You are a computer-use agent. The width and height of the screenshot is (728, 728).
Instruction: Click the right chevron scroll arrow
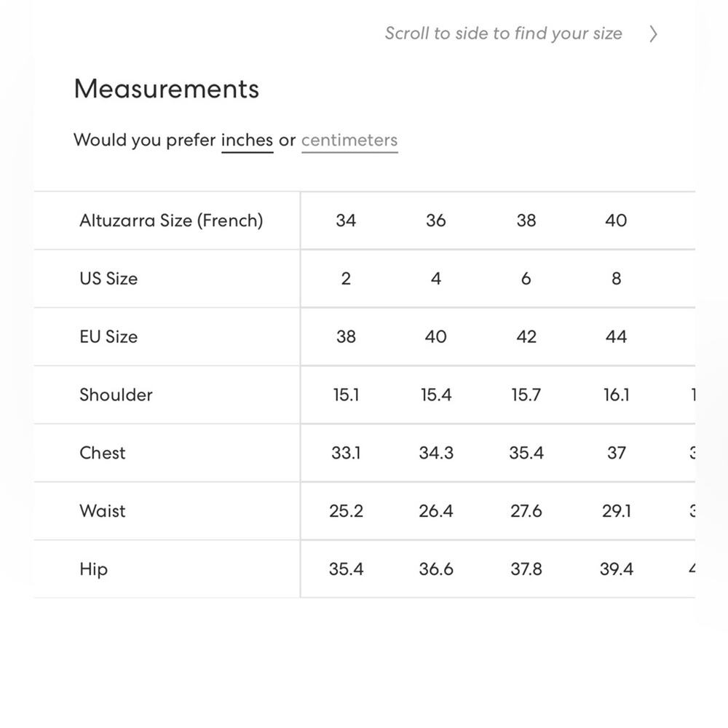click(653, 34)
